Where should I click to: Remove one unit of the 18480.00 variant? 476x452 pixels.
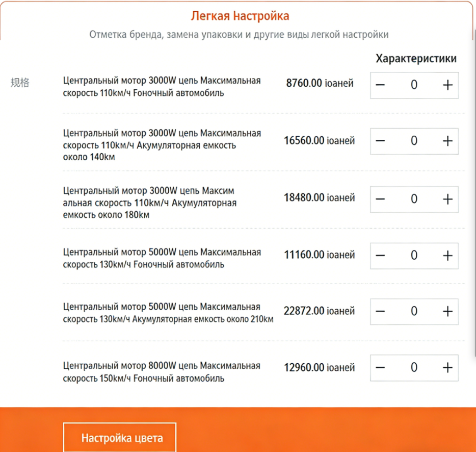[380, 199]
